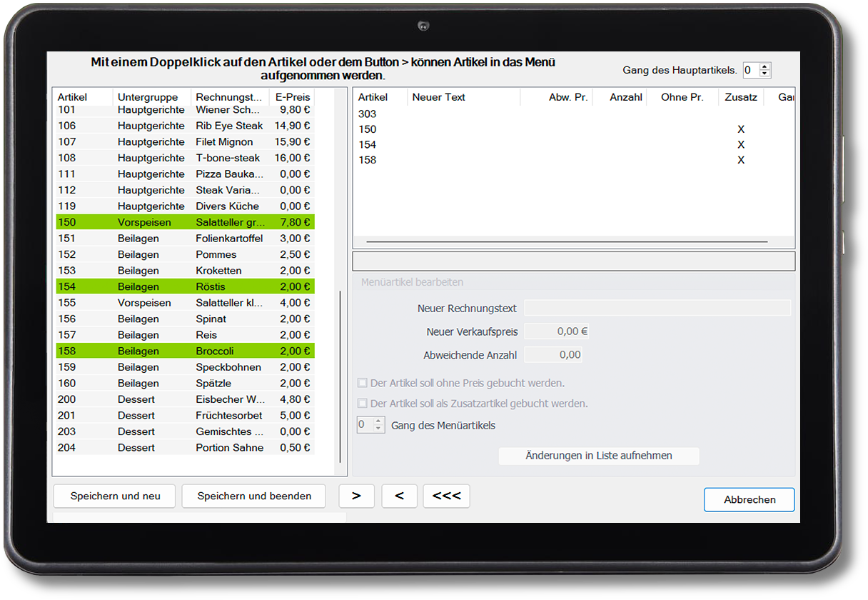Toggle 'als Zusatzartikel gebucht' checkbox

[x=363, y=404]
